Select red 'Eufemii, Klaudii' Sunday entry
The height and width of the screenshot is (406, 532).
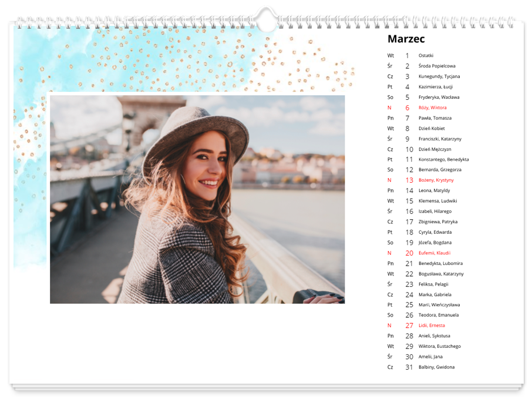coord(435,253)
